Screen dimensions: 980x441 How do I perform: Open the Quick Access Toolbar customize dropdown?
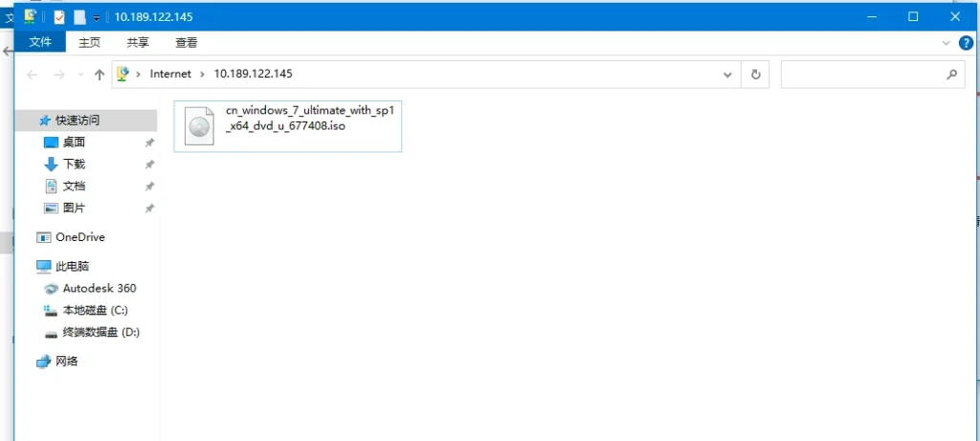pos(96,17)
